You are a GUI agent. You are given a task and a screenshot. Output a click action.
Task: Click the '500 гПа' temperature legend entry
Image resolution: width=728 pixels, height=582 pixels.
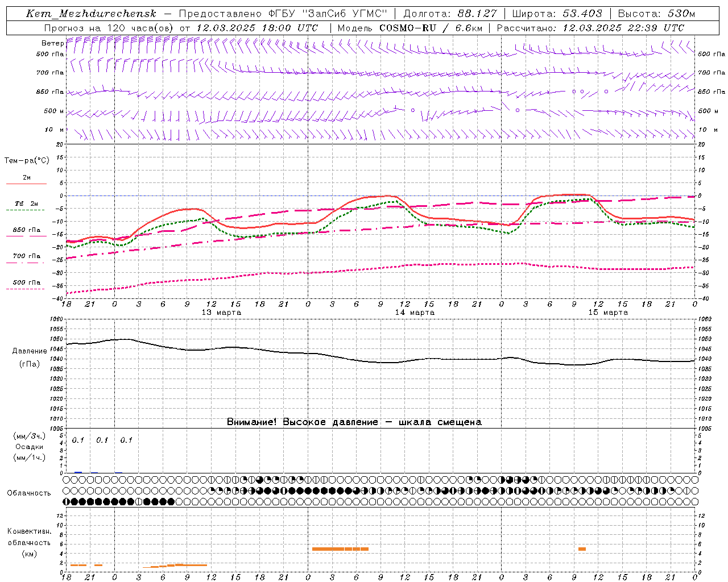tap(27, 282)
